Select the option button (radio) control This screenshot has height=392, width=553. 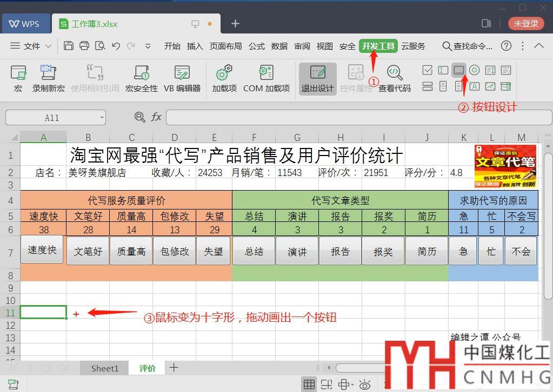[x=475, y=70]
